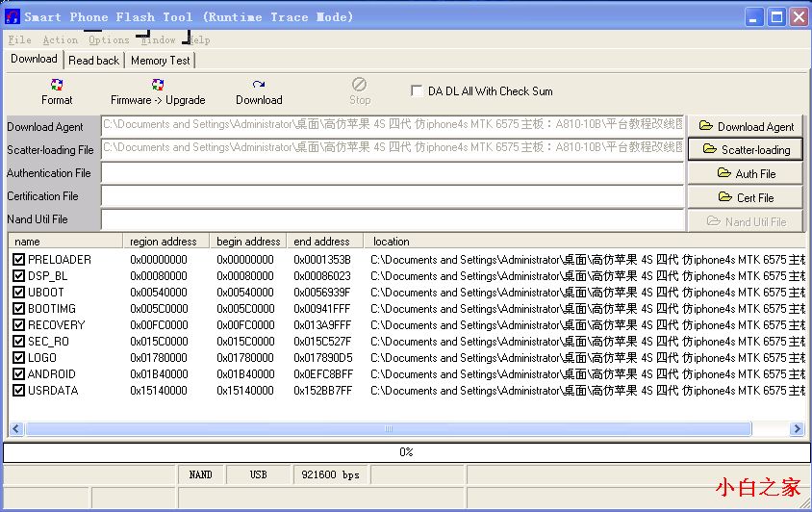Click end address 0x00086023
The image size is (812, 512).
pos(322,276)
